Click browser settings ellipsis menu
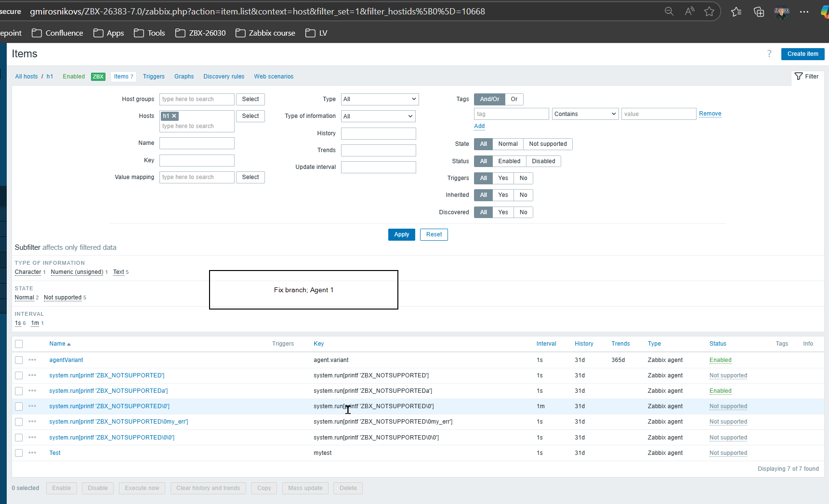 (x=804, y=12)
